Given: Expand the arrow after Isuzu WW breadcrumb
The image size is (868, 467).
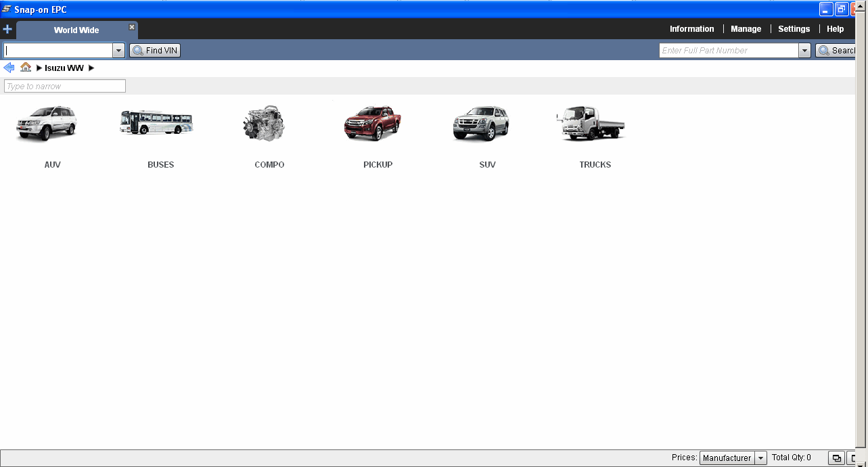Looking at the screenshot, I should [x=91, y=68].
